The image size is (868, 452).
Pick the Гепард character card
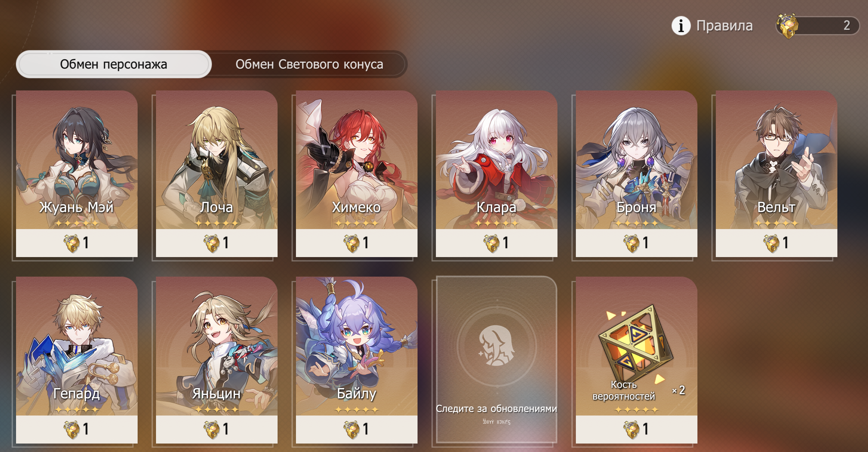(x=77, y=360)
